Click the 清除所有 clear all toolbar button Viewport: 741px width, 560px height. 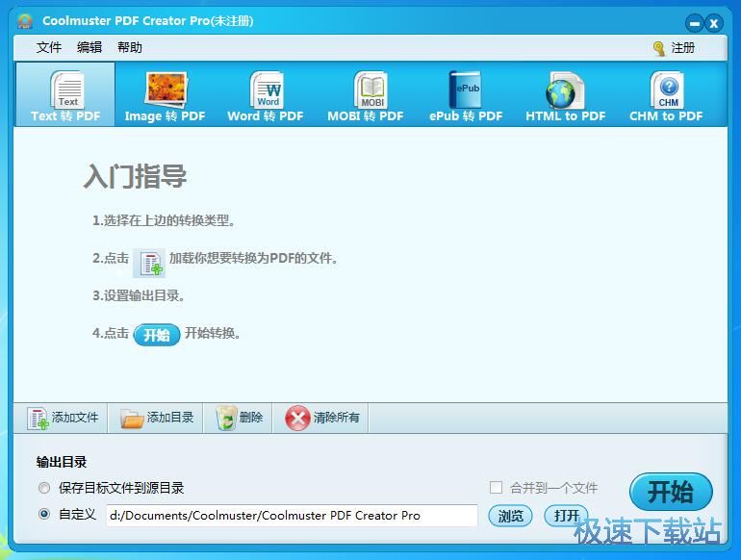coord(320,418)
